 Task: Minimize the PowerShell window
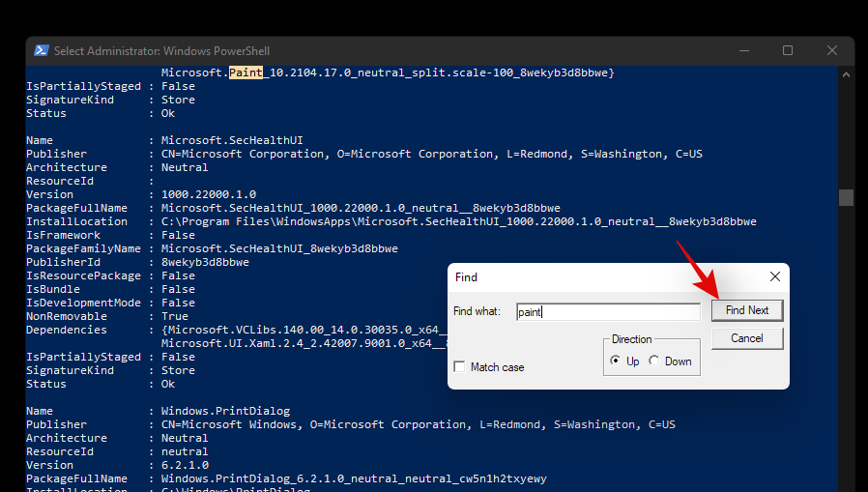743,50
